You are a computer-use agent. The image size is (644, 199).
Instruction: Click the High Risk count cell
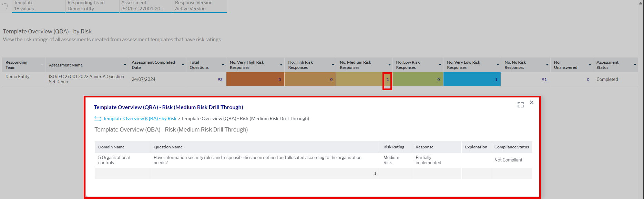[310, 79]
